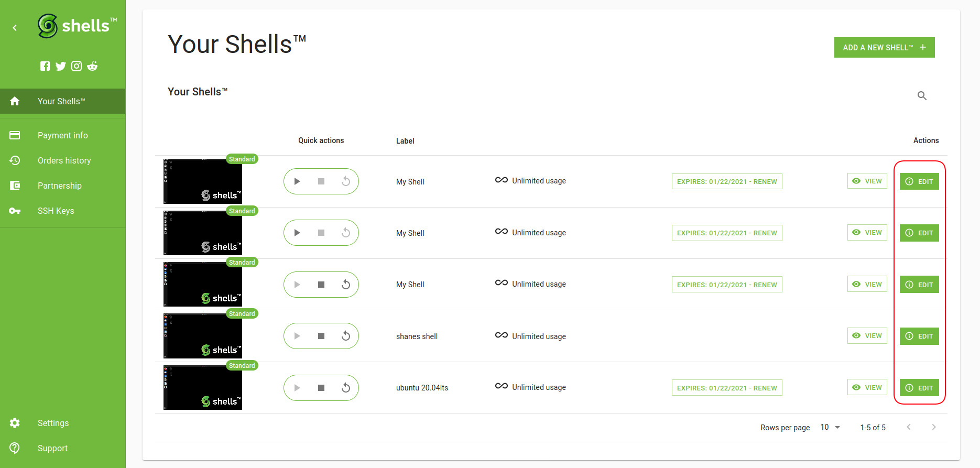Screen dimensions: 980x468
Task: Edit the ubuntu 20.04lts shell
Action: 919,388
